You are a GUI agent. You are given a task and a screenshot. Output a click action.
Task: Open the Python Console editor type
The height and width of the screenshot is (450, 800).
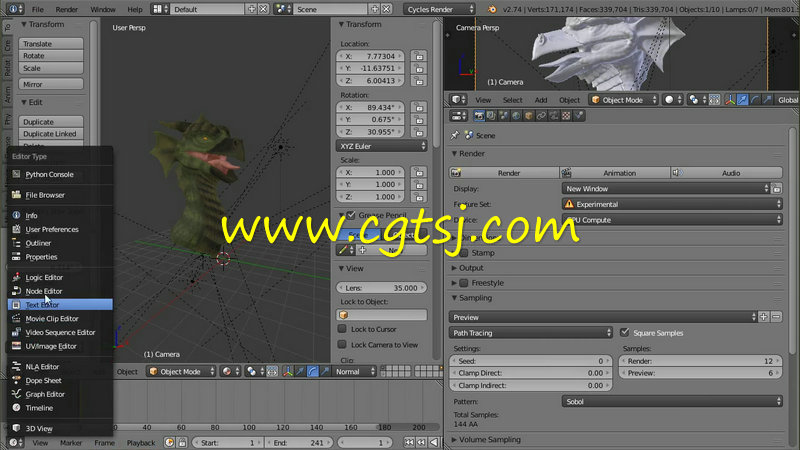pyautogui.click(x=60, y=174)
